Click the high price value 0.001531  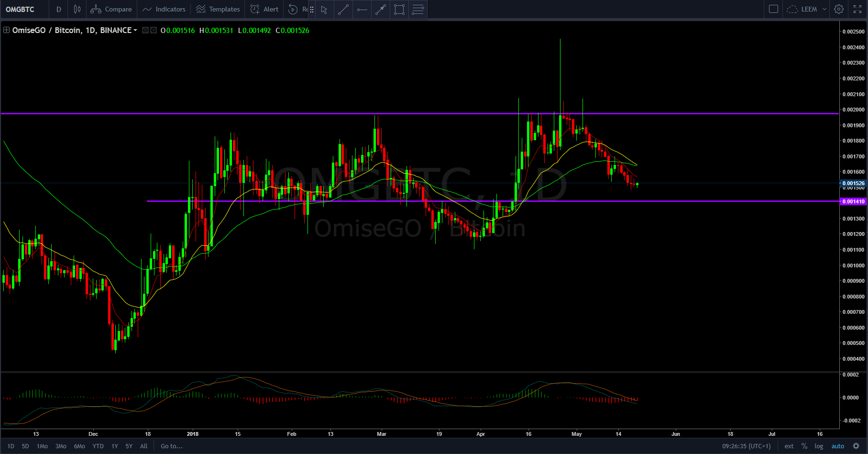tap(219, 30)
